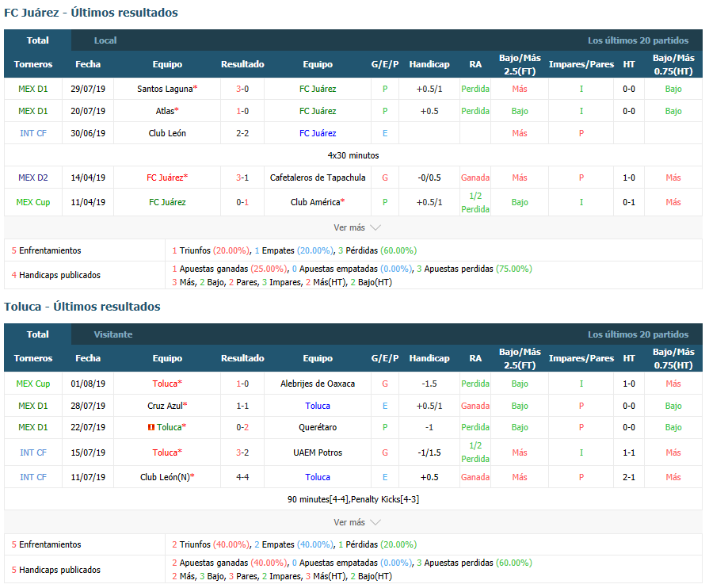Image resolution: width=709 pixels, height=588 pixels.
Task: Click '5 Handicaps publicados' label
Action: pos(56,570)
